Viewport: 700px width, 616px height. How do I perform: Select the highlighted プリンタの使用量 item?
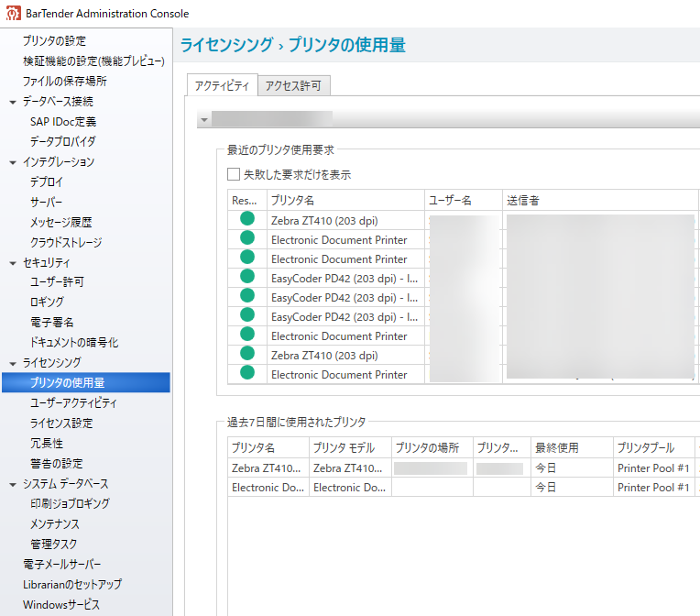pyautogui.click(x=86, y=382)
